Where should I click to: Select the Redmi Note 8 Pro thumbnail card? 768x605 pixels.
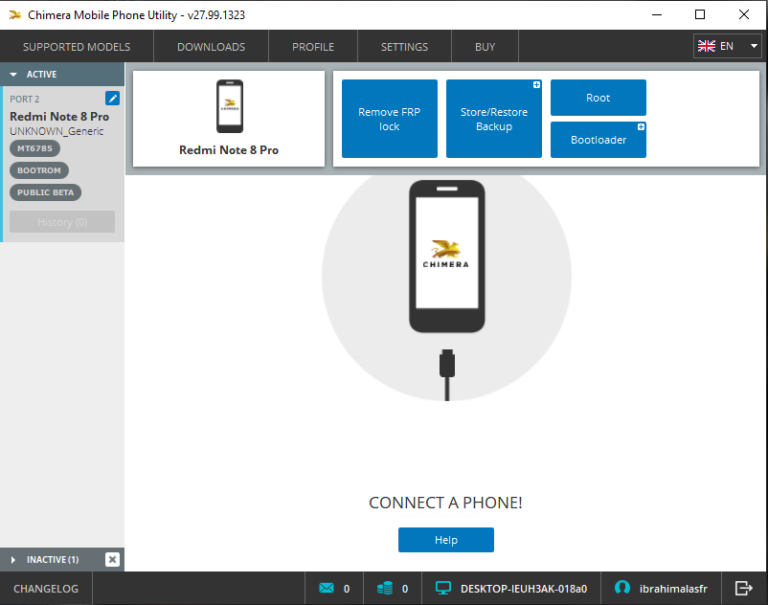(229, 118)
